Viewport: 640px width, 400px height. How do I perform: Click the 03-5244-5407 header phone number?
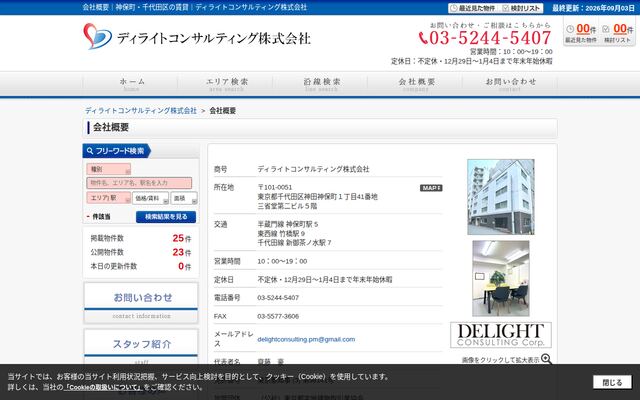[490, 38]
